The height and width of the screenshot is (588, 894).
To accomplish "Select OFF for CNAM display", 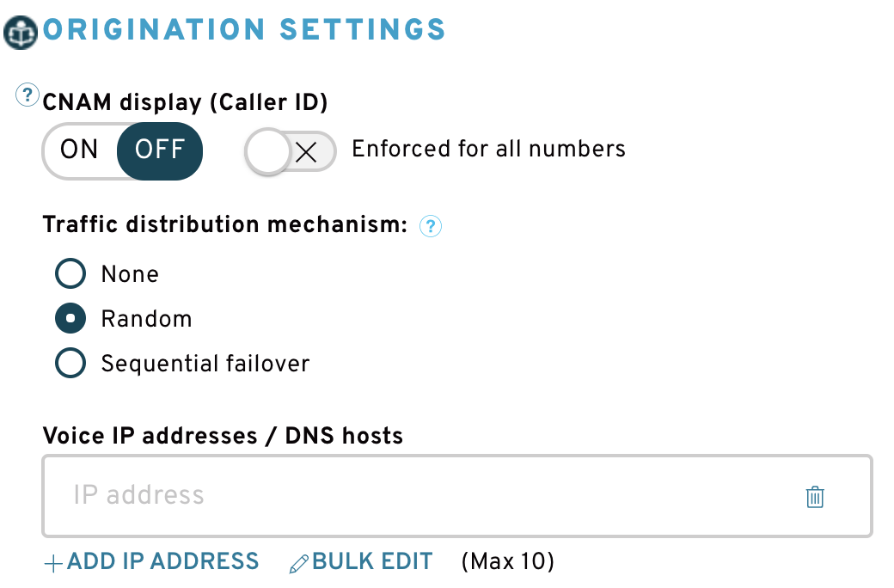I will [x=160, y=150].
